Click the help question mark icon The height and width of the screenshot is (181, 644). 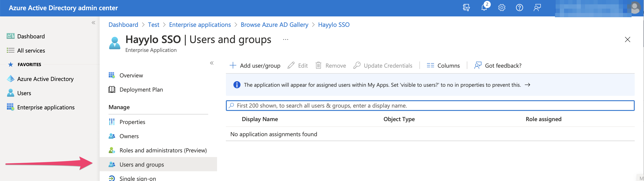point(519,8)
